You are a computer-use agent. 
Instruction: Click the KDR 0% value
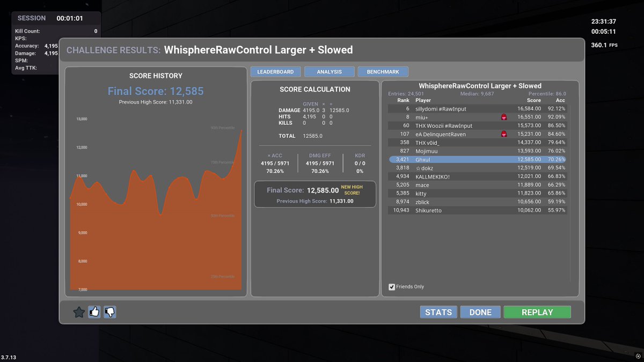pyautogui.click(x=360, y=171)
